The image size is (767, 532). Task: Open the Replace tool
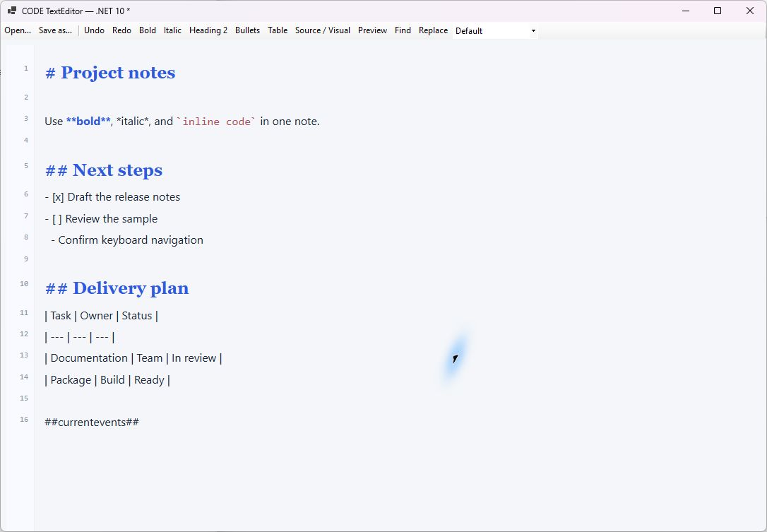point(433,30)
